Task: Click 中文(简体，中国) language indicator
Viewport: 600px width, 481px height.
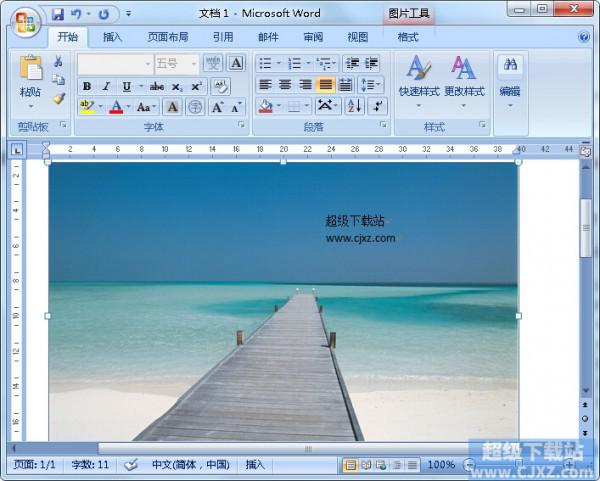Action: click(x=191, y=465)
